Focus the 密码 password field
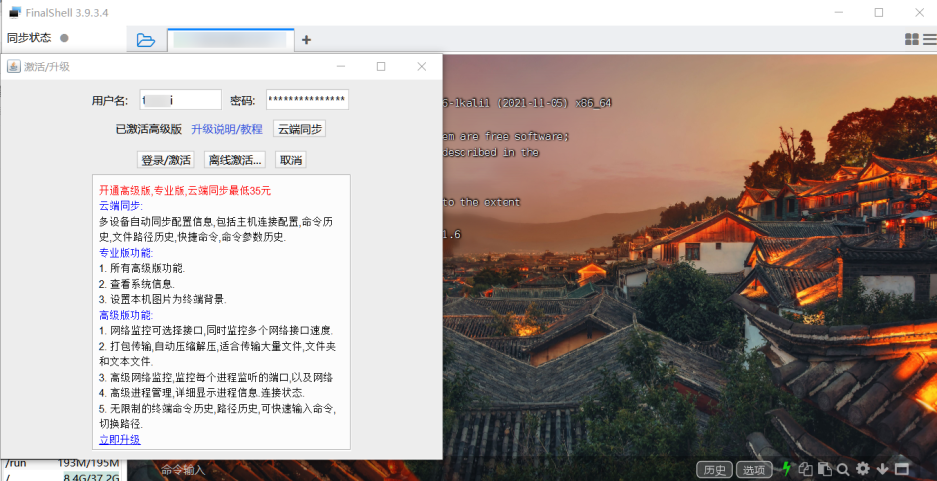Screen dimensions: 937x481 307,100
